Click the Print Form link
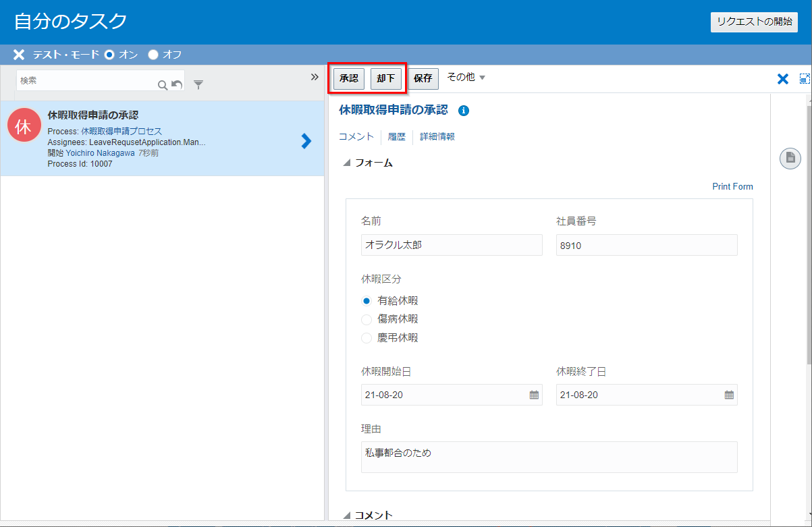 click(x=732, y=186)
